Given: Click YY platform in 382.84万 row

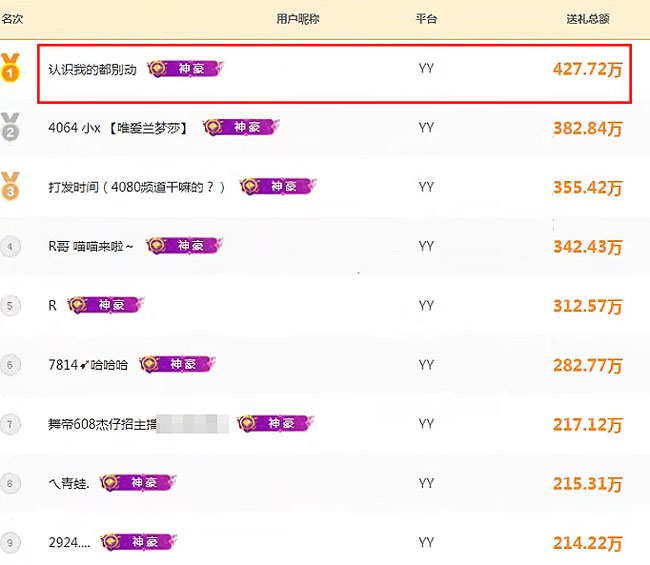Looking at the screenshot, I should click(x=426, y=128).
